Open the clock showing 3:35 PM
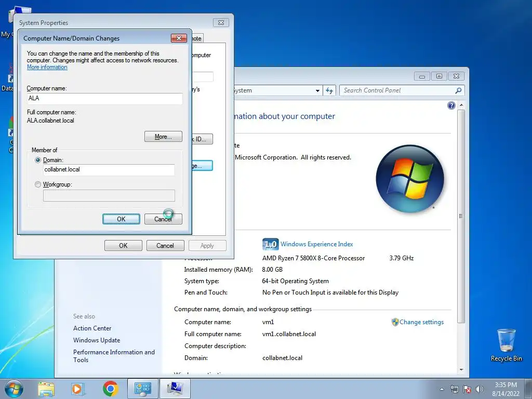Viewport: 532px width, 399px height. click(506, 385)
